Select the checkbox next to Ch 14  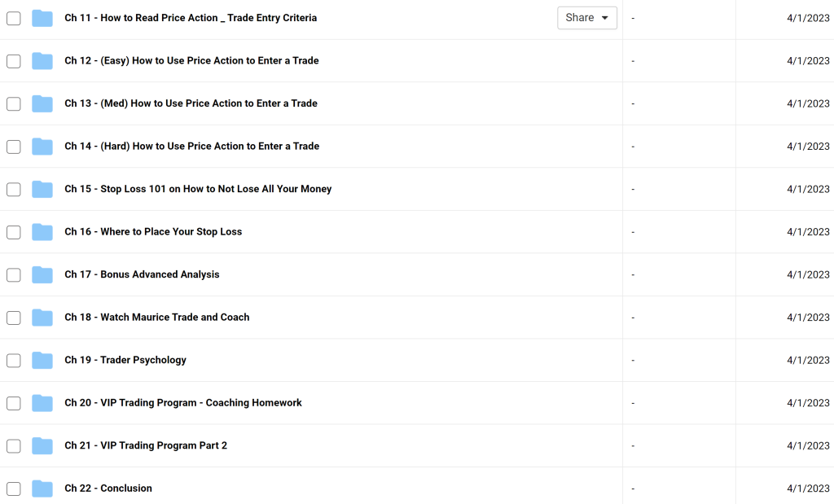[13, 147]
